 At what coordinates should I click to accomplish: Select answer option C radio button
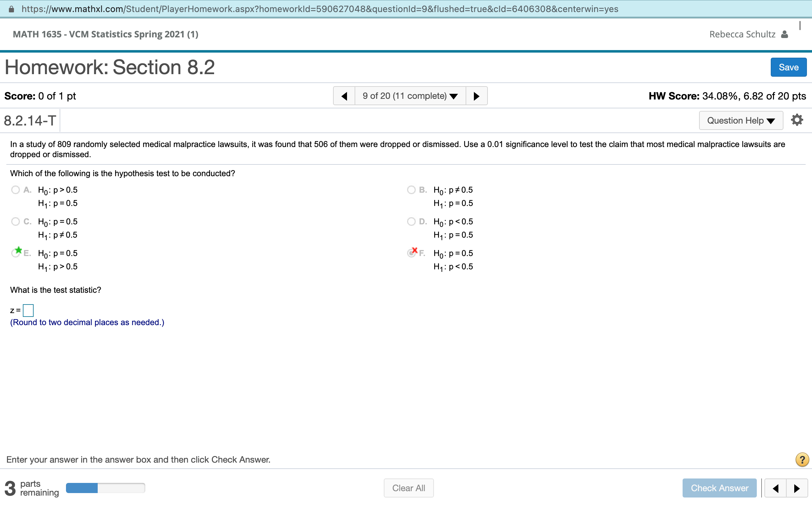[x=16, y=221]
